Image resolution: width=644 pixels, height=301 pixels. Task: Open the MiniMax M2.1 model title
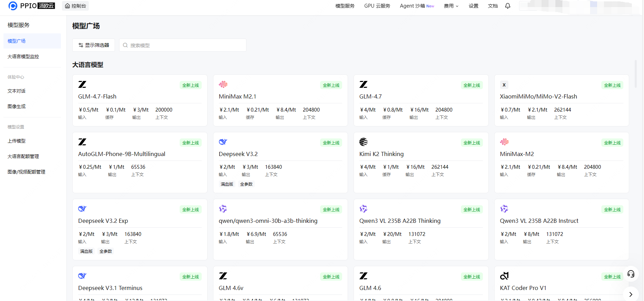(x=237, y=96)
